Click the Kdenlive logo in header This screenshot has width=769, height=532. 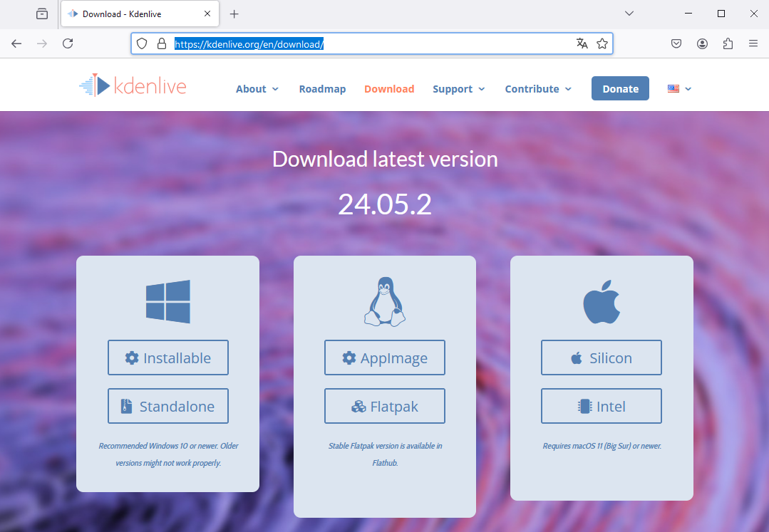133,85
